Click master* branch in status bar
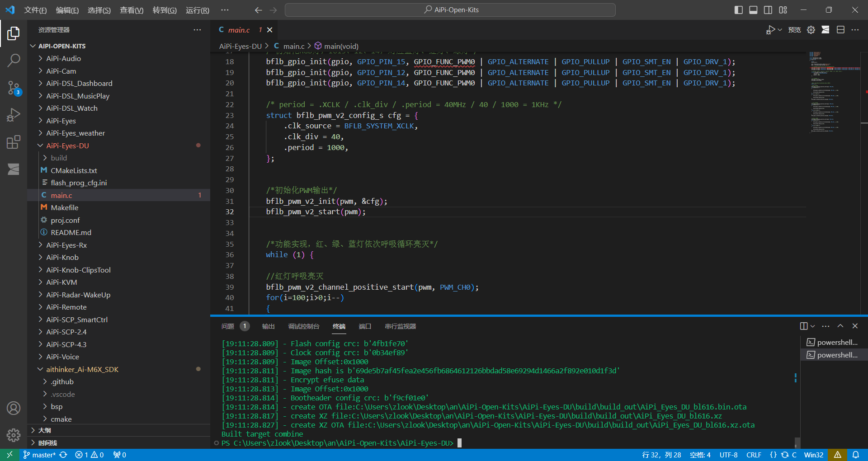Image resolution: width=868 pixels, height=461 pixels. click(39, 455)
